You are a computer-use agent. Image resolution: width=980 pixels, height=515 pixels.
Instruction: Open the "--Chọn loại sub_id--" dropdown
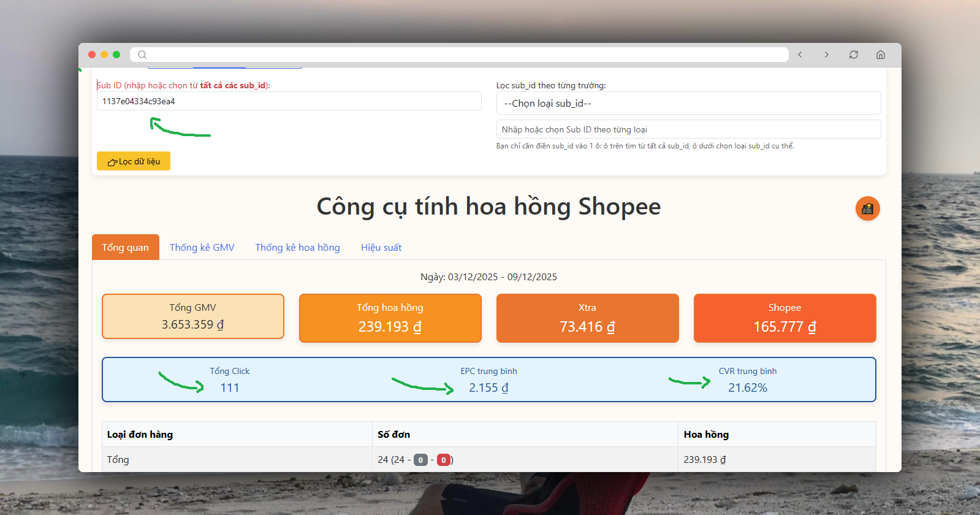(688, 103)
